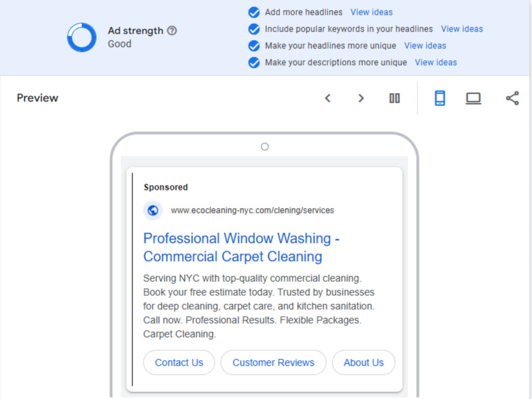Click the Ad strength help question-mark icon
Viewport: 532px width, 399px height.
tap(172, 30)
